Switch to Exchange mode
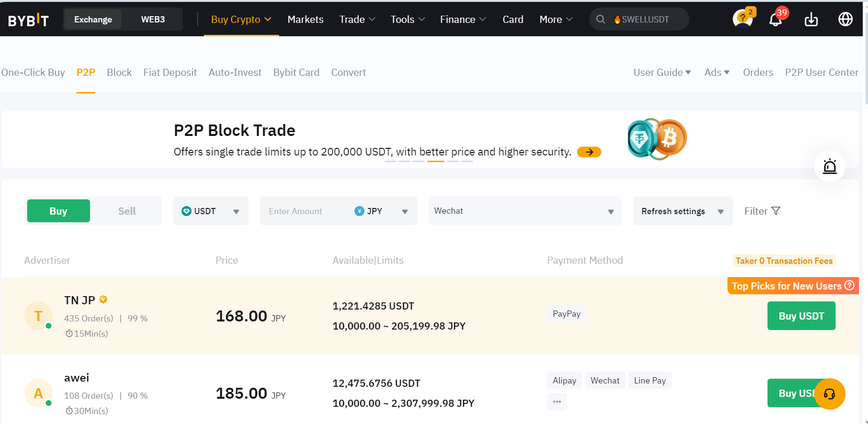The height and width of the screenshot is (424, 868). coord(93,20)
